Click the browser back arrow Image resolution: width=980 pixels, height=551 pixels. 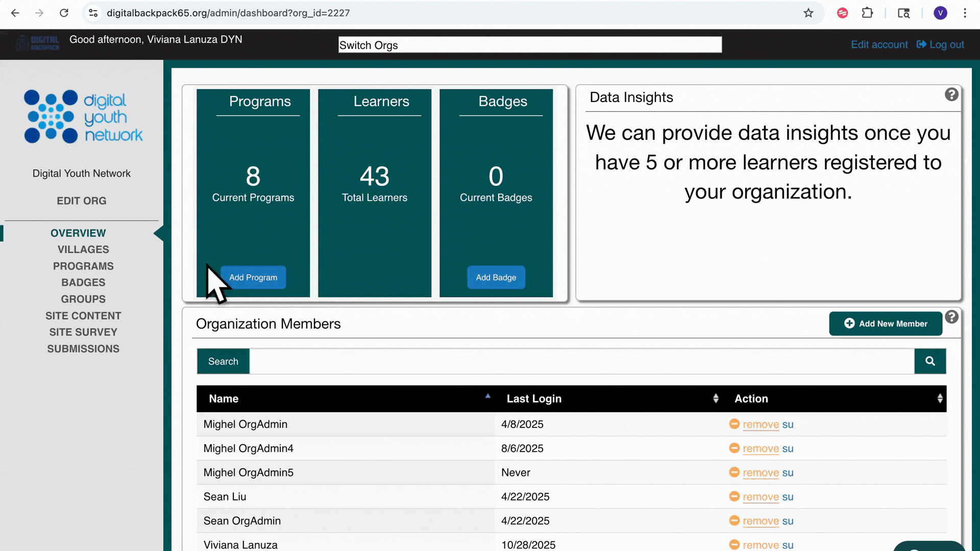click(15, 13)
